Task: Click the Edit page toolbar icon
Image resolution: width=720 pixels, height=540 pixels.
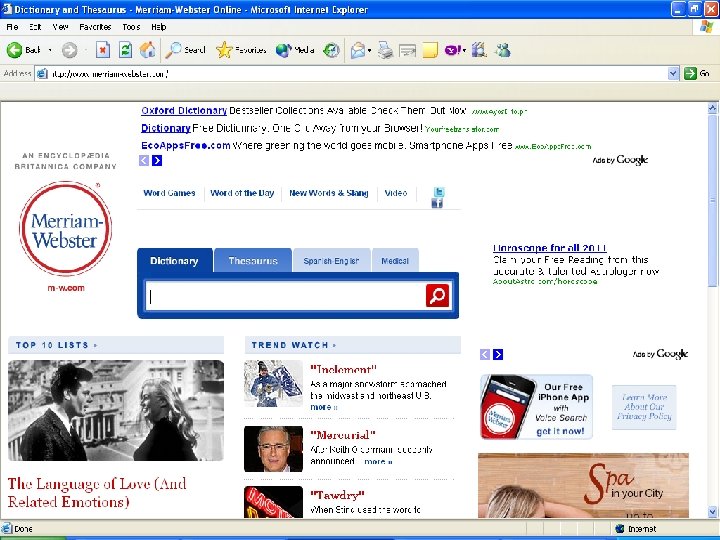Action: pos(407,50)
